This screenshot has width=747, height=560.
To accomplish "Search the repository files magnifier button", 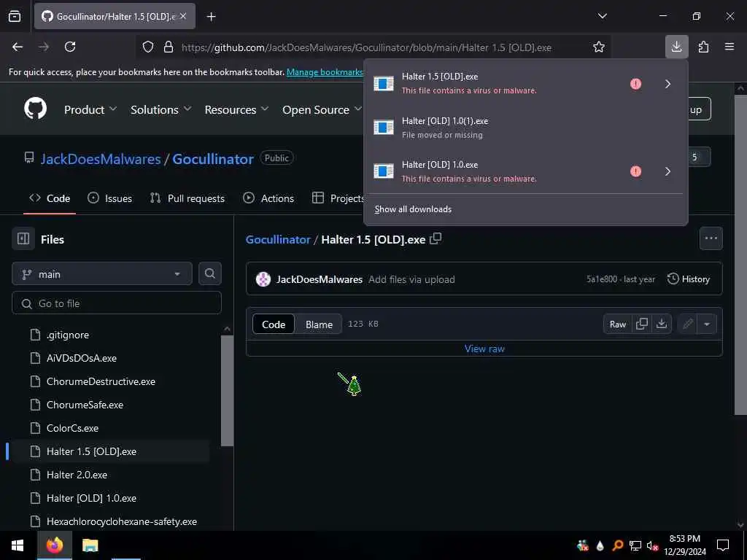I will coord(209,273).
